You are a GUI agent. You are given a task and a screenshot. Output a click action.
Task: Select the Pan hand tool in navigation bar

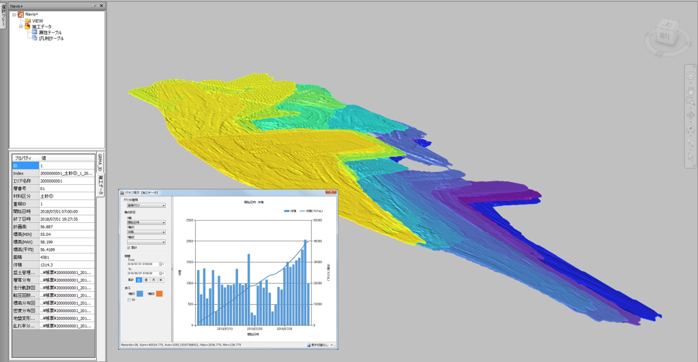click(690, 91)
